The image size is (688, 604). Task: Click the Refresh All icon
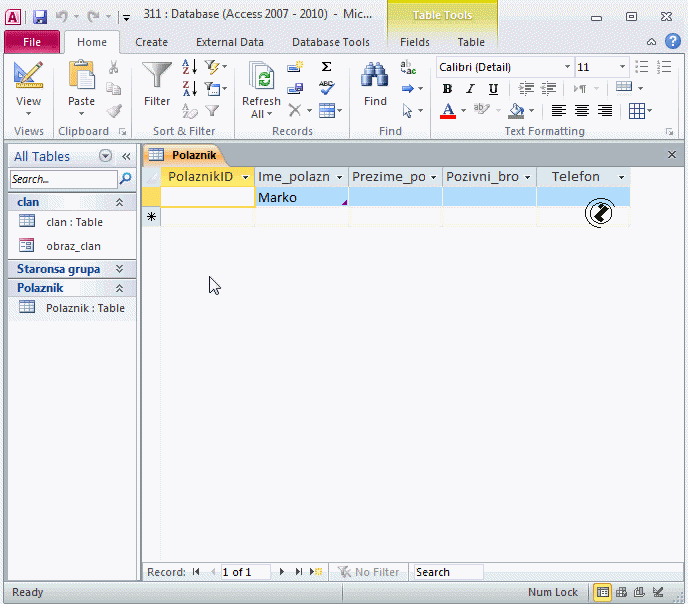[261, 77]
